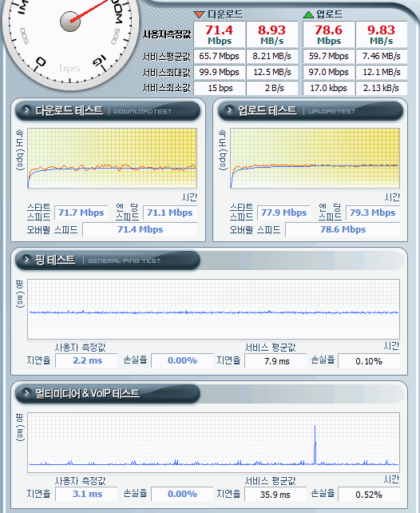Click the ping delay 2.2 ms field

[x=86, y=360]
